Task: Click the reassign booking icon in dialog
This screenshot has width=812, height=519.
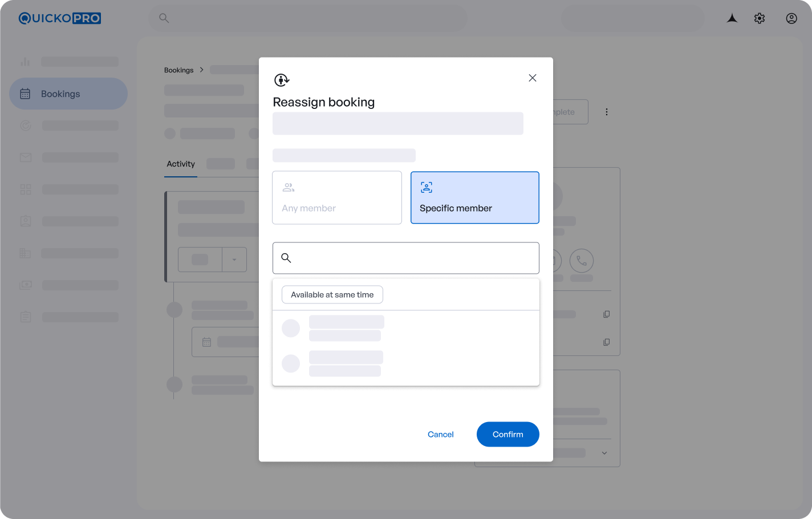Action: coord(282,80)
